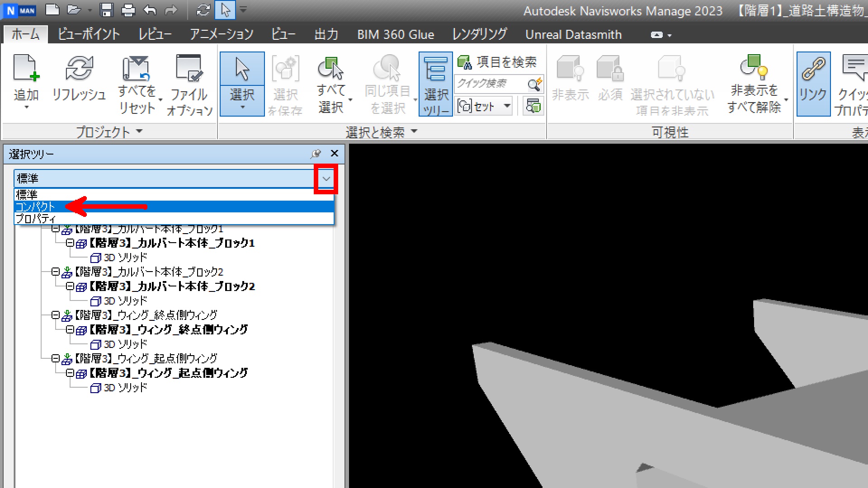Switch to the ホーム tab
868x488 pixels.
25,34
